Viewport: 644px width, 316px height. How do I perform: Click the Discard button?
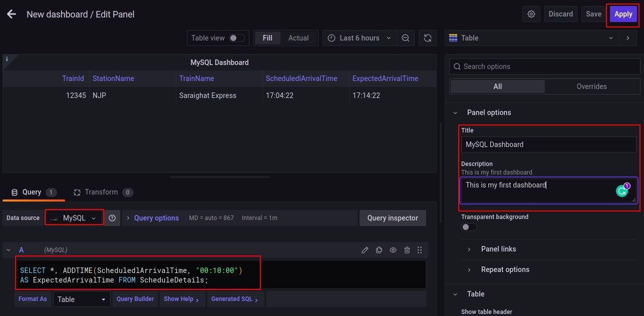pos(560,14)
